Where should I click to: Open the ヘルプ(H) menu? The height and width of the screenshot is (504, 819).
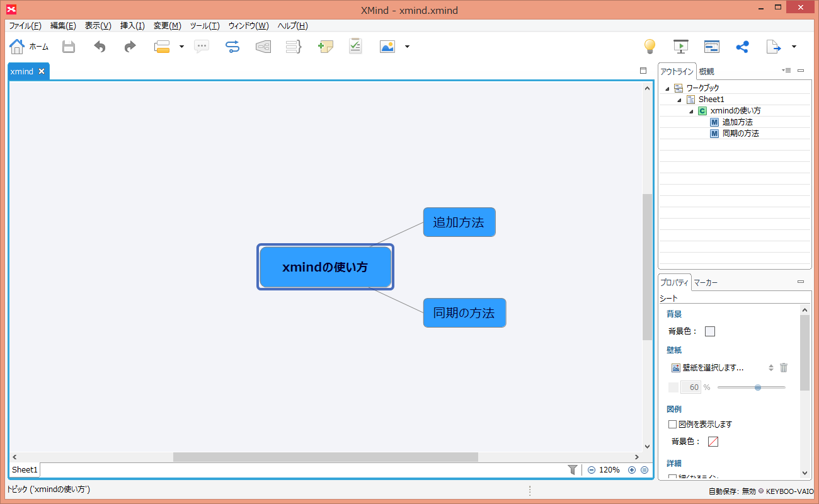click(293, 26)
